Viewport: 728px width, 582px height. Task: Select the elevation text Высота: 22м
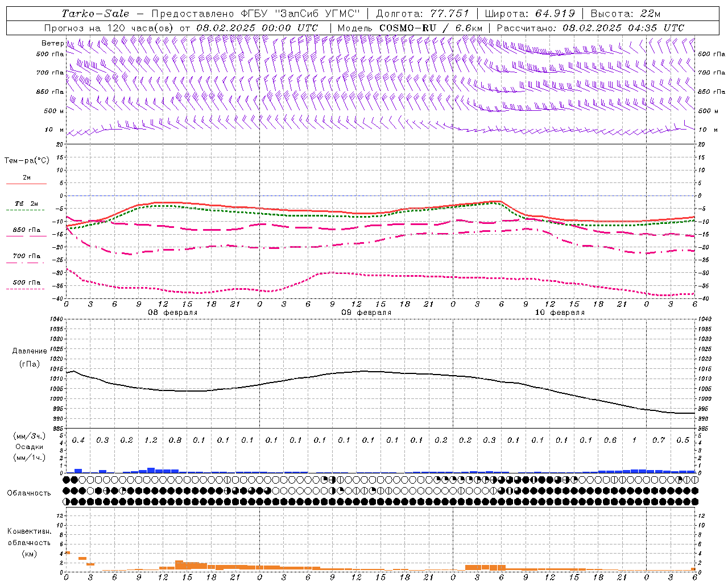tap(626, 14)
